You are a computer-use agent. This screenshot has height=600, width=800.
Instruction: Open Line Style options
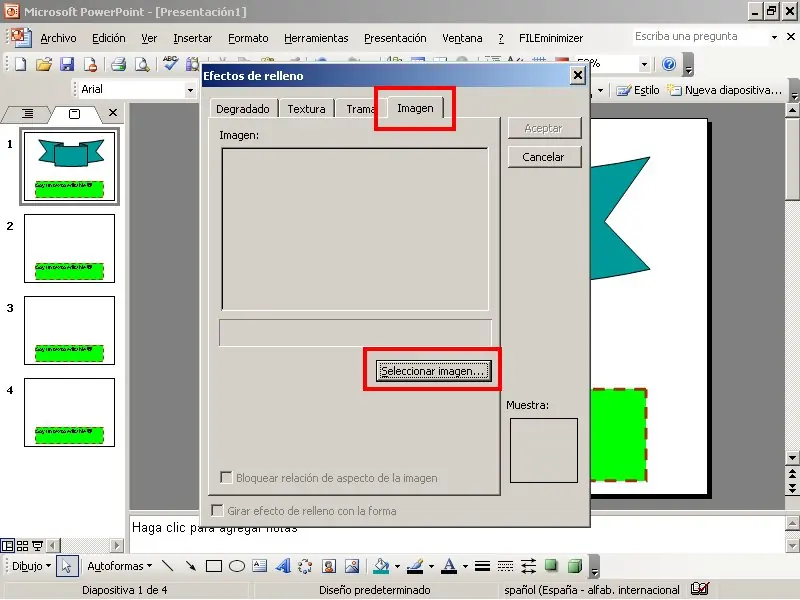click(x=482, y=566)
